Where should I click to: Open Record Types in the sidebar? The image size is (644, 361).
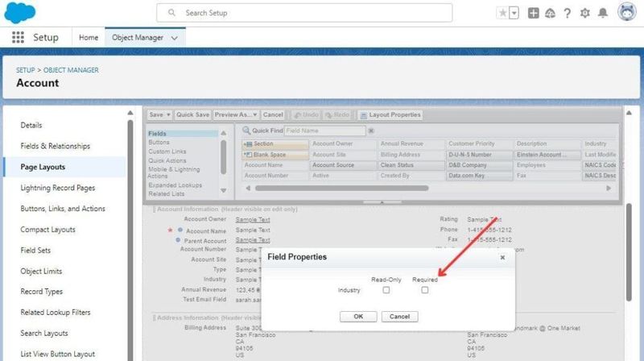pyautogui.click(x=42, y=292)
